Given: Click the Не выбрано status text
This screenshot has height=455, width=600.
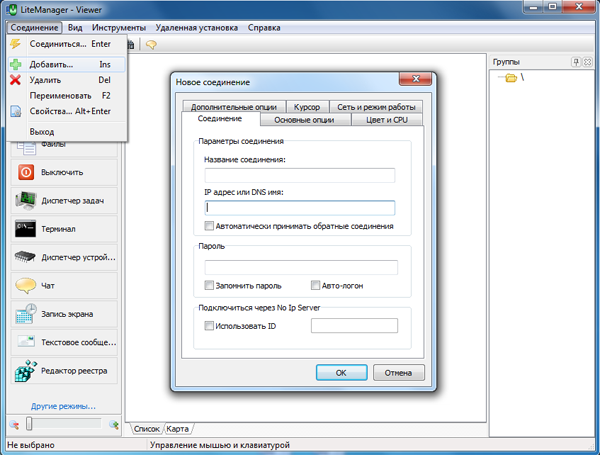Looking at the screenshot, I should coord(31,445).
